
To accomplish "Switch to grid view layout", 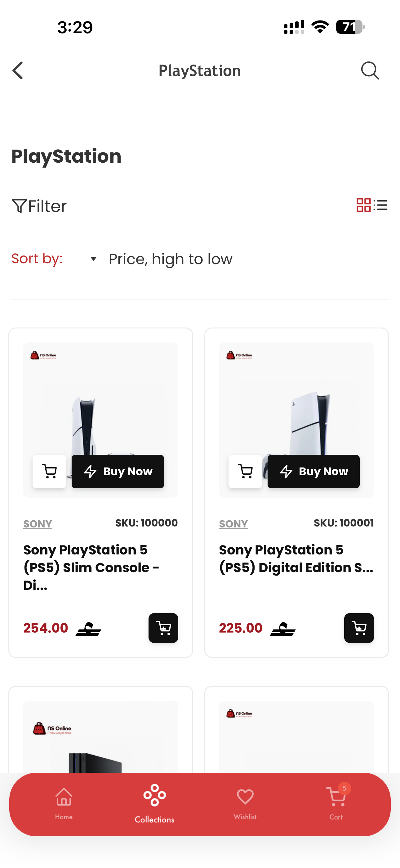I will [364, 205].
